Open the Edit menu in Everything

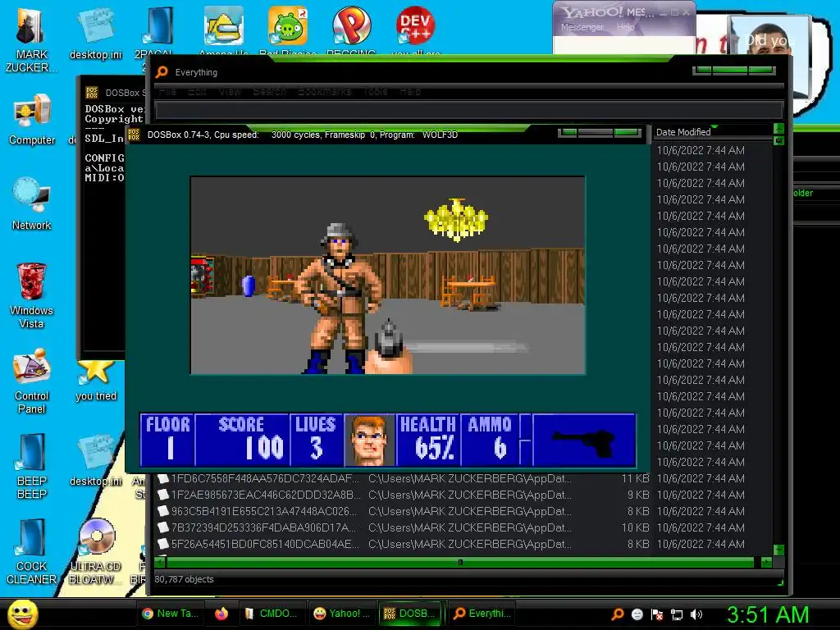tap(197, 92)
